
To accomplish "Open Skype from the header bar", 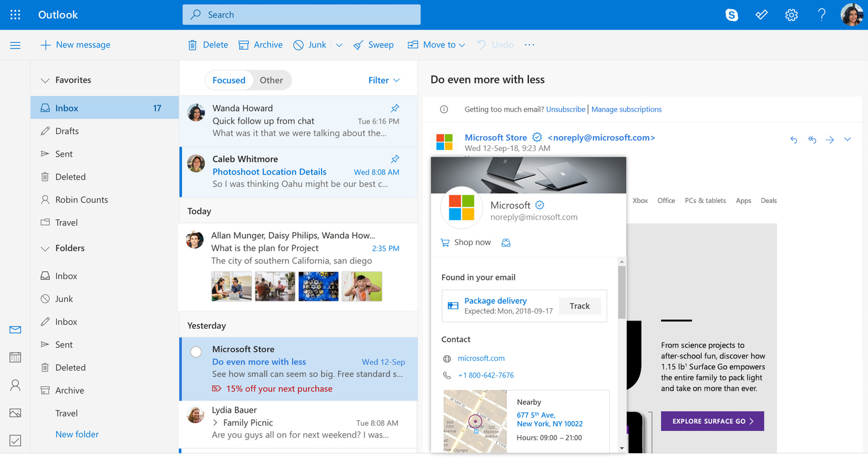I will [731, 15].
